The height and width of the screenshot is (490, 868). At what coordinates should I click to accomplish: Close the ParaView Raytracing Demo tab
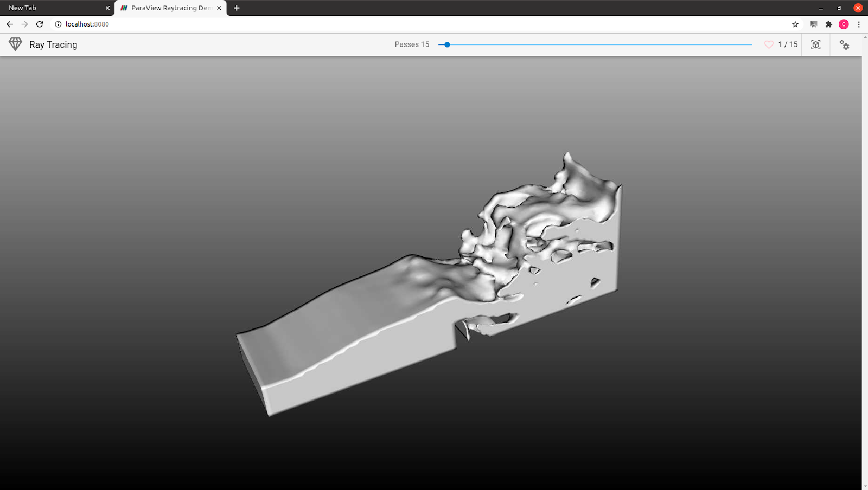coord(219,8)
